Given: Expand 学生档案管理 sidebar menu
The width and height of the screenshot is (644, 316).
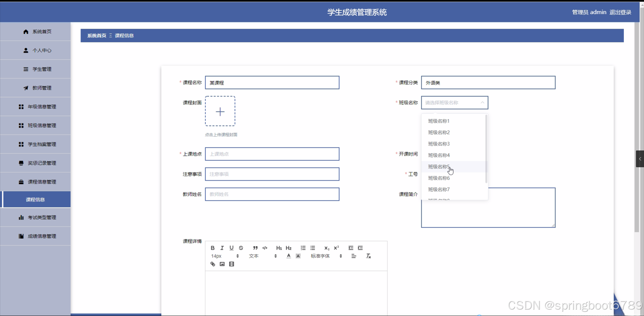Looking at the screenshot, I should [x=35, y=144].
